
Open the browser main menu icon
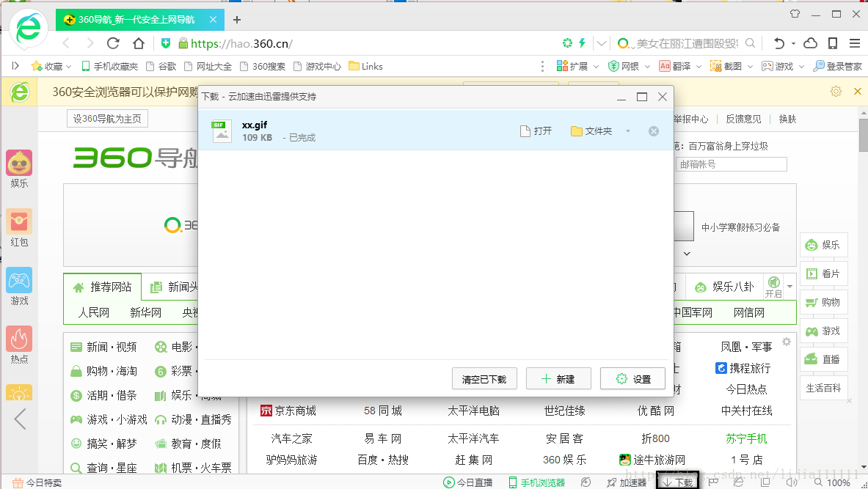pos(855,43)
